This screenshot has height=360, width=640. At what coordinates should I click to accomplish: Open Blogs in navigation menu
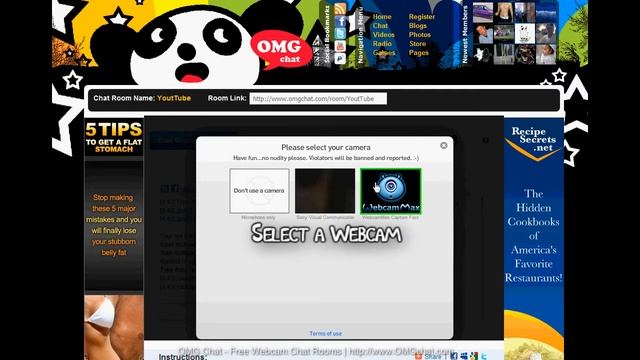pos(418,26)
